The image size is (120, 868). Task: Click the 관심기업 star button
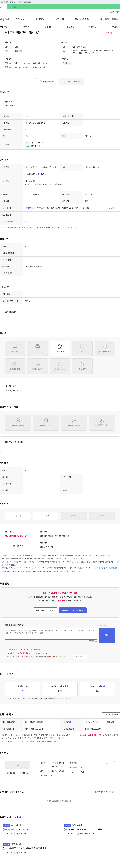11,773
